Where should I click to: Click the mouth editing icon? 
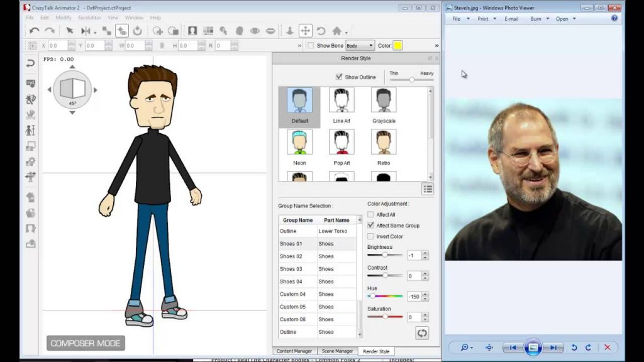click(270, 30)
